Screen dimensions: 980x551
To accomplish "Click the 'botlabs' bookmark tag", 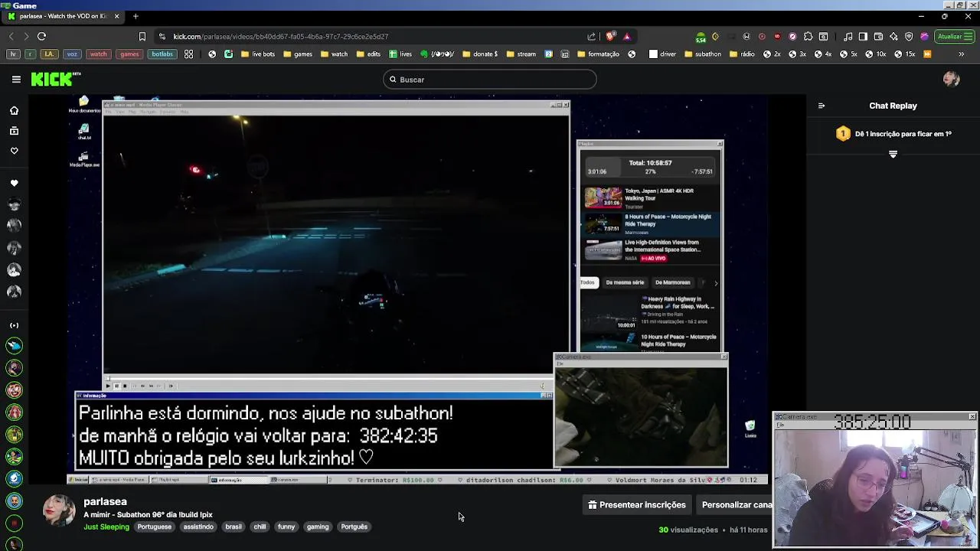I will 162,54.
